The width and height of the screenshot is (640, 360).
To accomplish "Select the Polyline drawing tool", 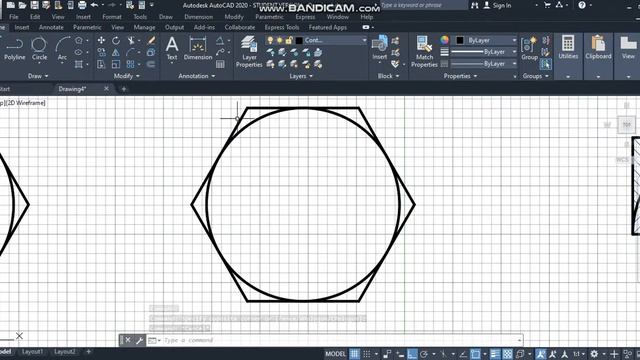I will 14,48.
